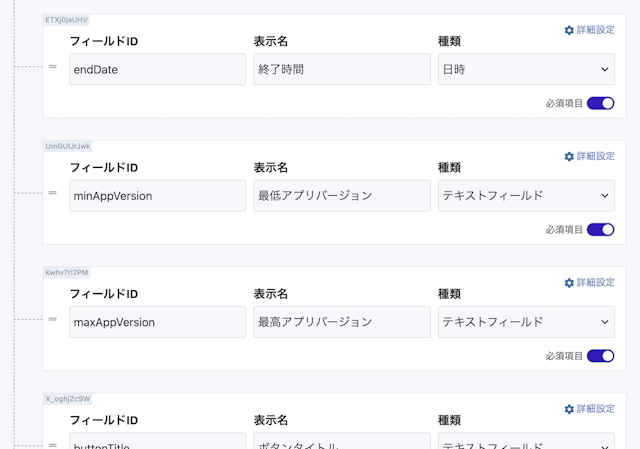
Task: Click the ETXj0jaUHV field identifier tag
Action: click(69, 20)
